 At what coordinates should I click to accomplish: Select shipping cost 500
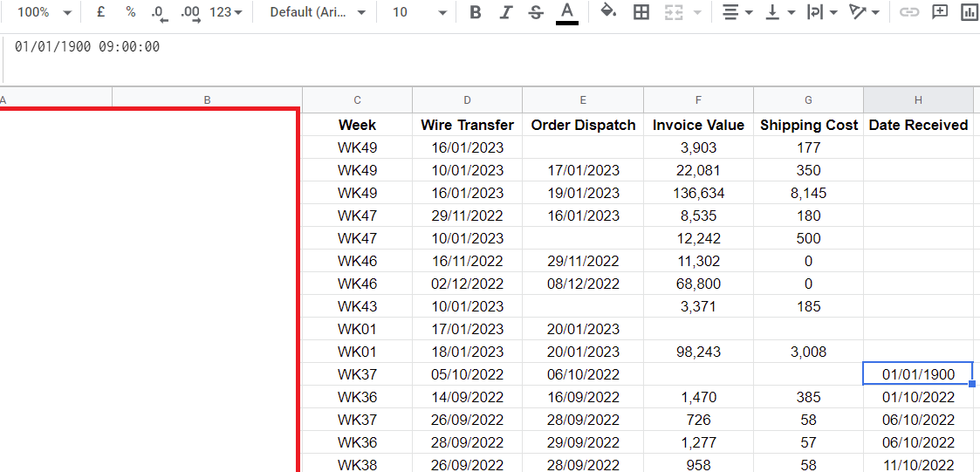(x=809, y=238)
